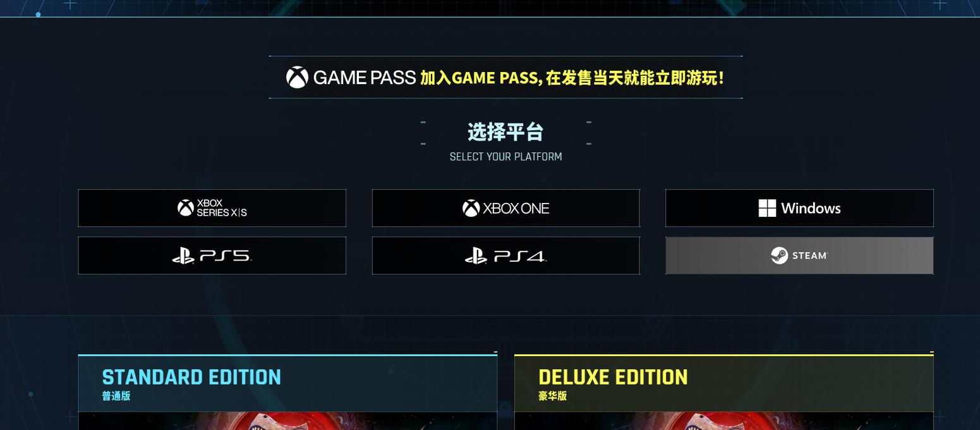
Task: Open the STANDARD EDITION header
Action: click(x=287, y=383)
